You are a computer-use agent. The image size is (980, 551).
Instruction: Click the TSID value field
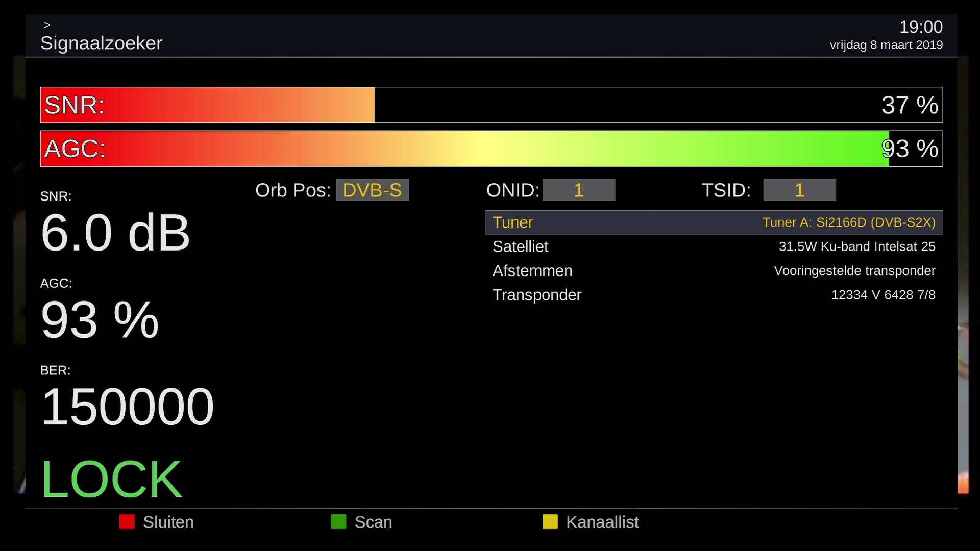[800, 190]
